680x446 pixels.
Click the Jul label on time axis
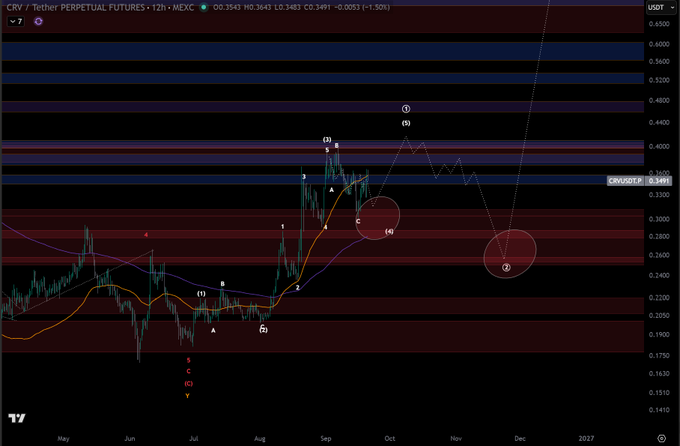[x=193, y=438]
